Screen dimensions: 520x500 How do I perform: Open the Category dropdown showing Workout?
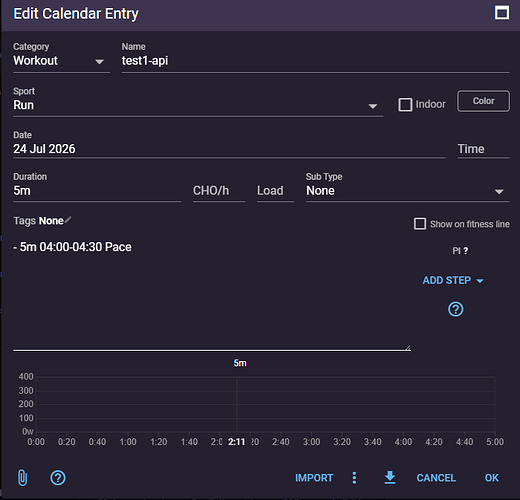click(61, 61)
